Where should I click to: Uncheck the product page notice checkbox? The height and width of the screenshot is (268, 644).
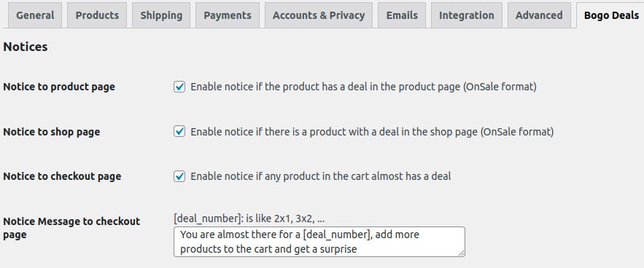click(179, 87)
